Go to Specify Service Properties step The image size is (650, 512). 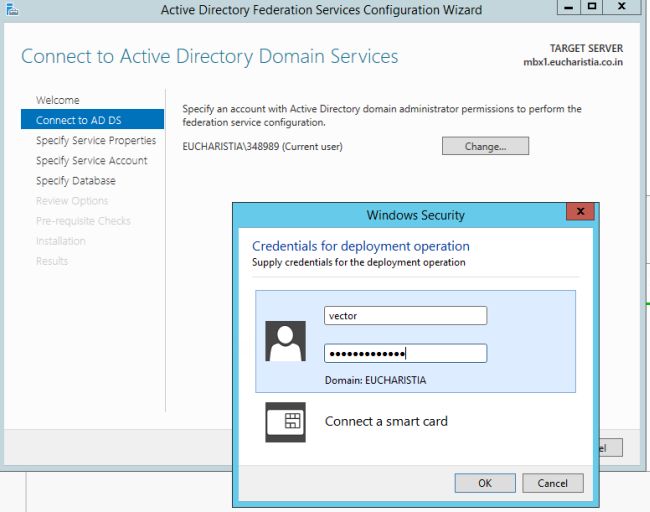96,141
